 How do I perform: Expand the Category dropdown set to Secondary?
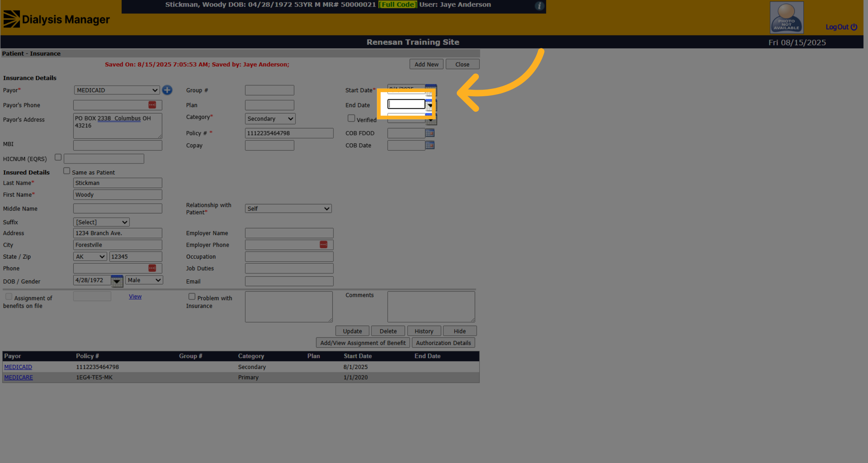pos(270,119)
